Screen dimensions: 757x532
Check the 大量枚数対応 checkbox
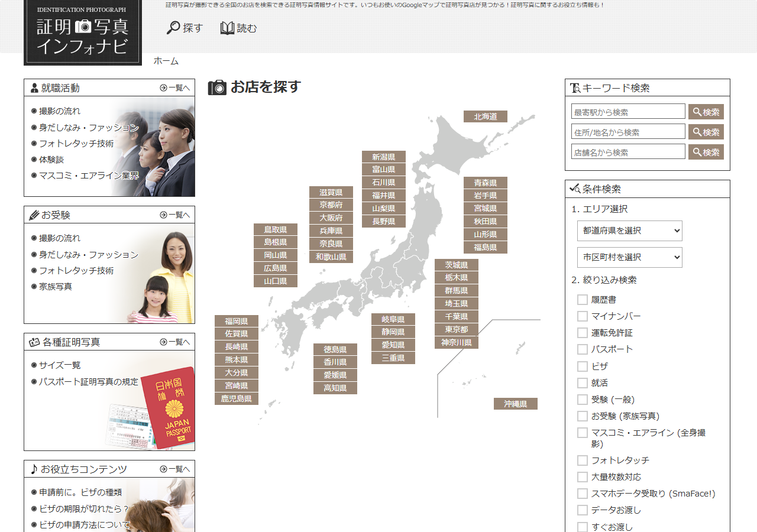pos(583,477)
